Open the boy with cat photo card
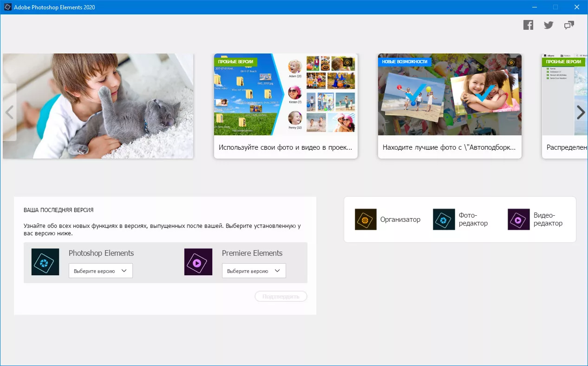 (98, 106)
